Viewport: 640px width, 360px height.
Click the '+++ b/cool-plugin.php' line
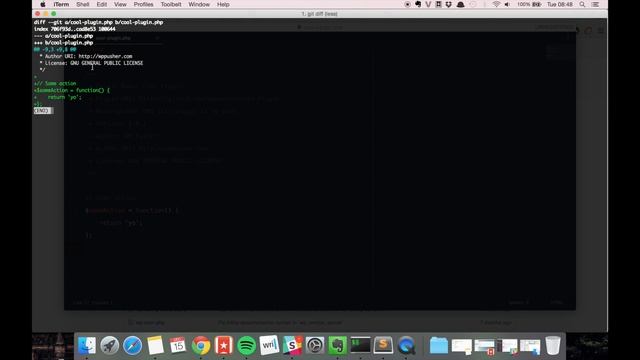[63, 42]
